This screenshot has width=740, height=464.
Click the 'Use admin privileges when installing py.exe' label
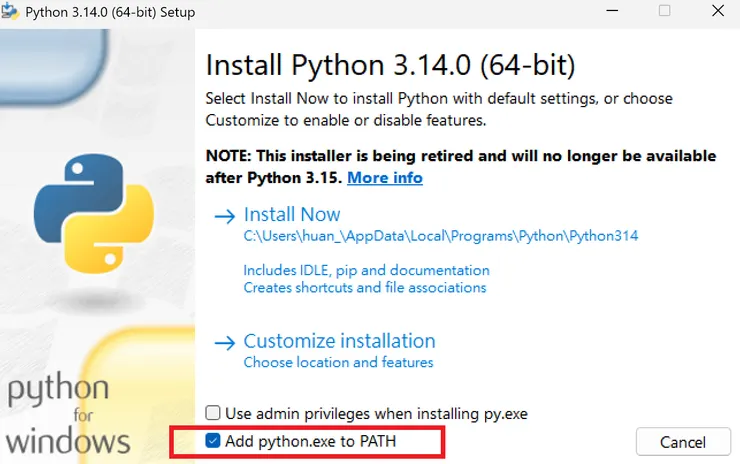point(376,413)
